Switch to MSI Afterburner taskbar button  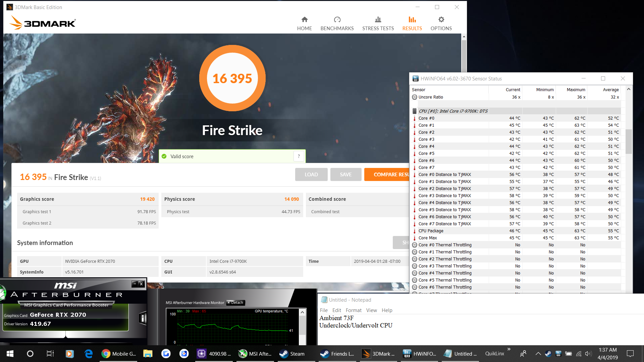pos(255,354)
